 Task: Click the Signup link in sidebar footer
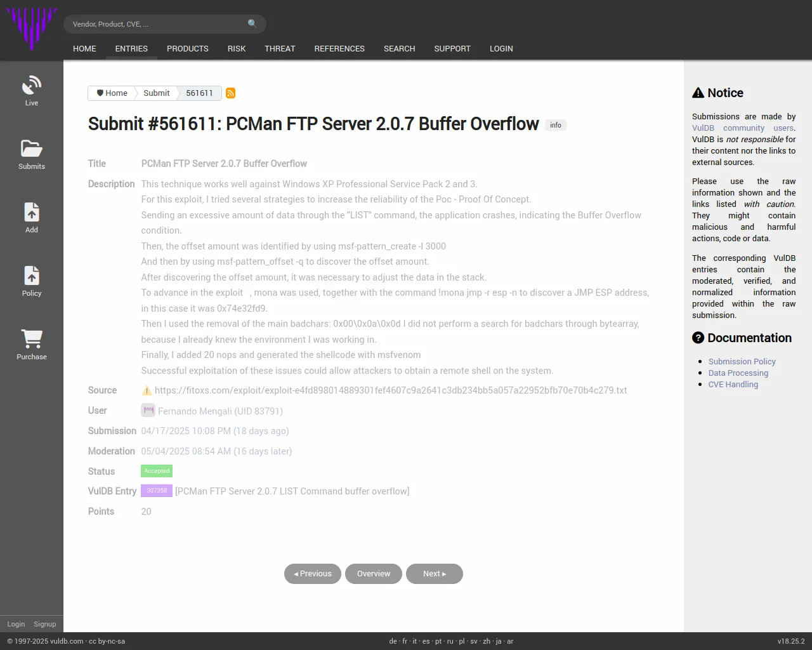pos(45,625)
